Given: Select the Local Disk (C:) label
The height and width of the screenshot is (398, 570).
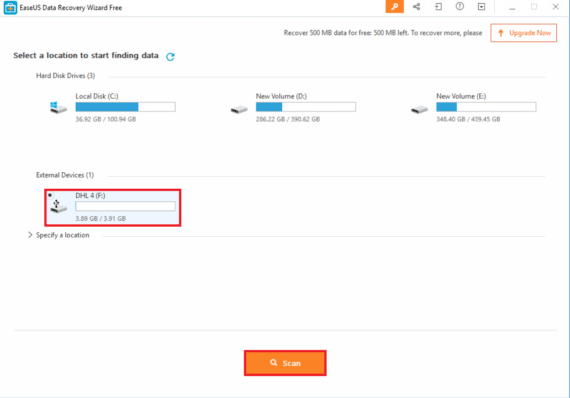Looking at the screenshot, I should pos(97,96).
